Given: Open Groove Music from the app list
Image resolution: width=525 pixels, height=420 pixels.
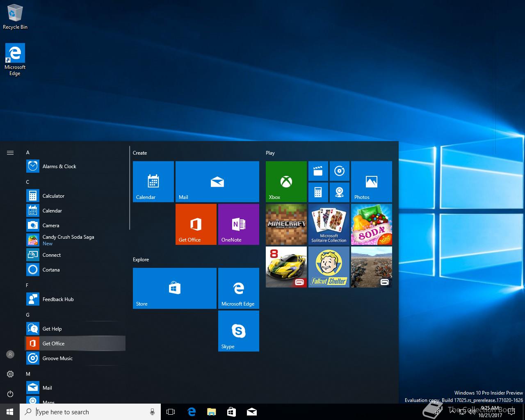Looking at the screenshot, I should tap(75, 358).
